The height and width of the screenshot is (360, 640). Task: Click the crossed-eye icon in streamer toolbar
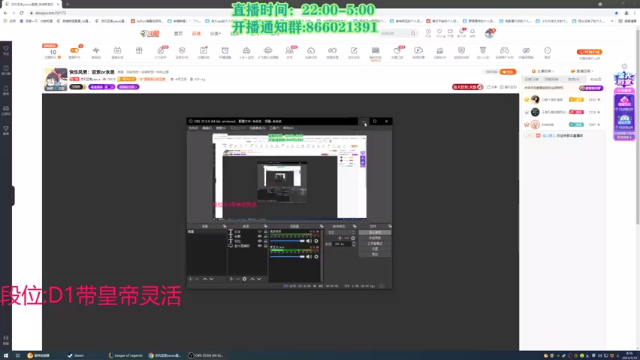526,50
